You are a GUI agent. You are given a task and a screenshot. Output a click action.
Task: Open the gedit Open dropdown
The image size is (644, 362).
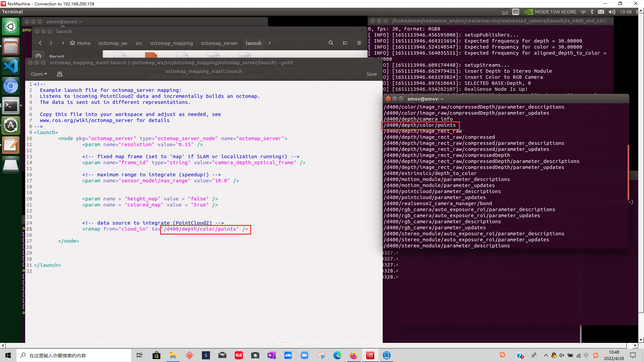click(39, 74)
